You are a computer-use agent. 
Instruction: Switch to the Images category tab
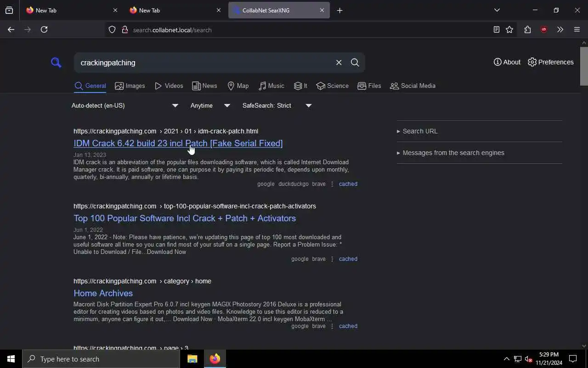130,86
